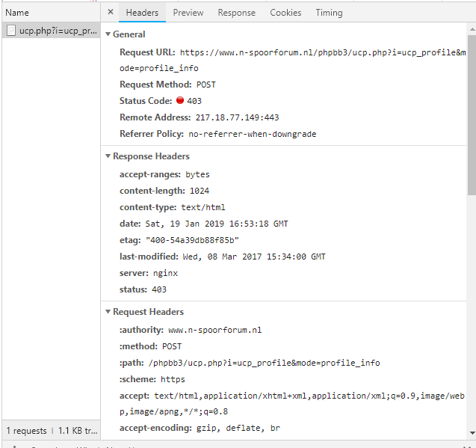This screenshot has height=448, width=476.
Task: Click the content-type text/html value
Action: coord(203,207)
